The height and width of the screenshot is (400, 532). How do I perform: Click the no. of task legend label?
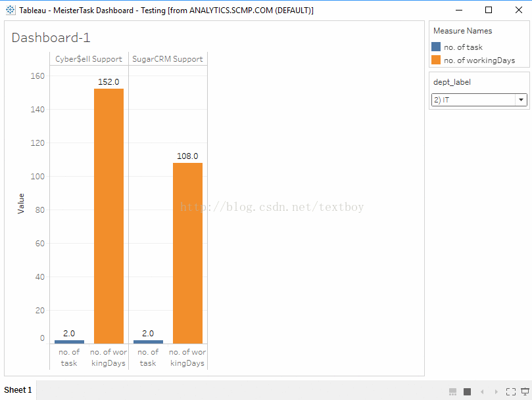[x=463, y=47]
